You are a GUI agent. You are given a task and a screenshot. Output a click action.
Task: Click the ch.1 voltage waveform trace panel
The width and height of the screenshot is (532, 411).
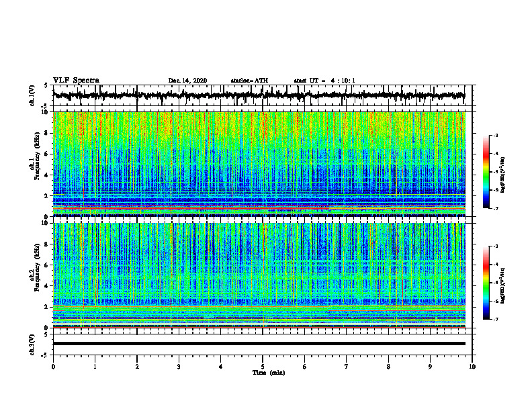[263, 95]
